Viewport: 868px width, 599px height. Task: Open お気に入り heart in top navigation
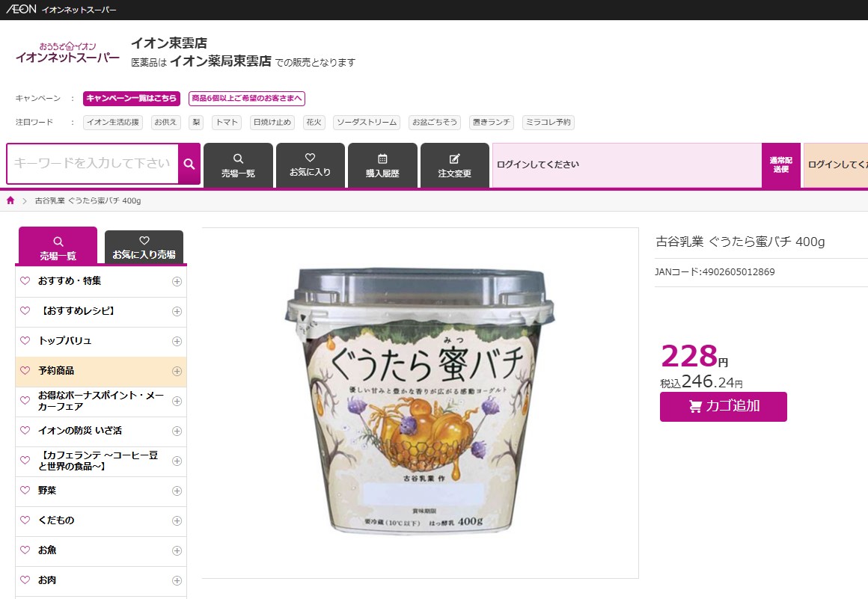(310, 165)
